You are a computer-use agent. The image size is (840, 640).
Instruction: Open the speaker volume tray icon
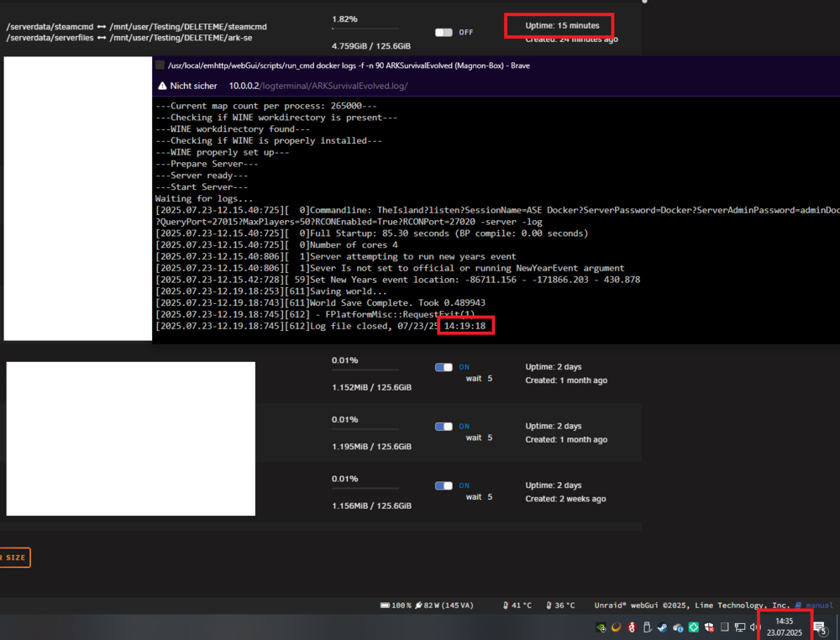pos(754,627)
